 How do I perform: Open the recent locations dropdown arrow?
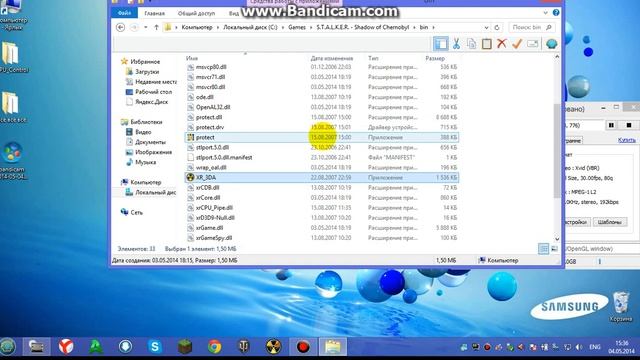pos(145,27)
